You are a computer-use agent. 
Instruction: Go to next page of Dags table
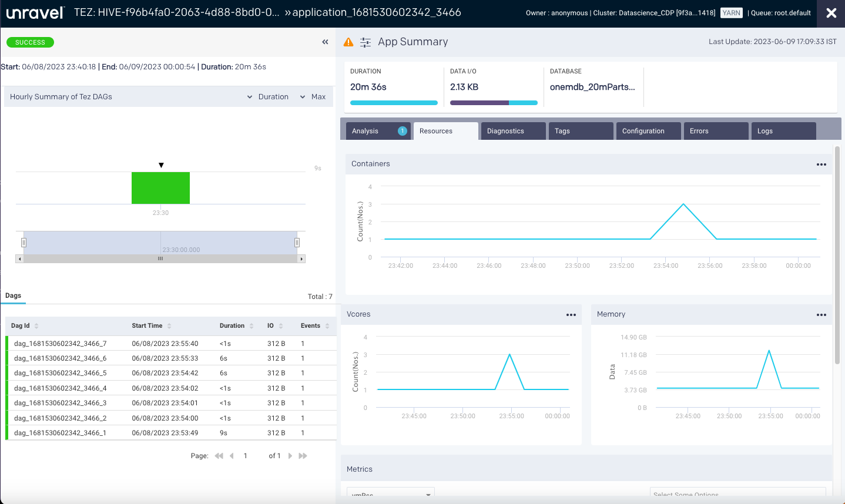click(x=290, y=456)
